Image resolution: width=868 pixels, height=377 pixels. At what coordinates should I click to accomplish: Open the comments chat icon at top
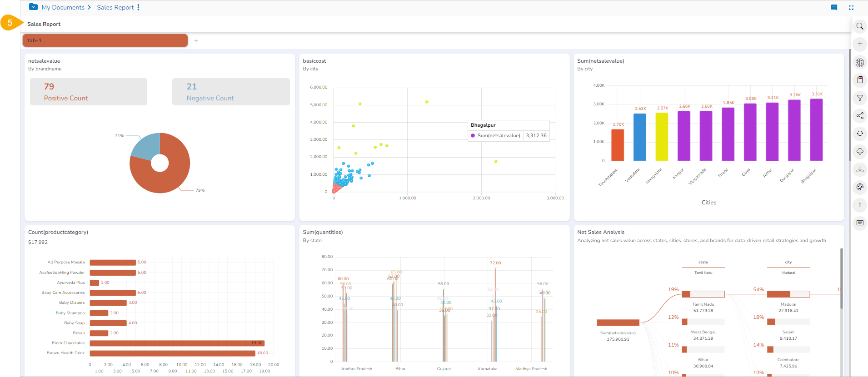pyautogui.click(x=834, y=7)
